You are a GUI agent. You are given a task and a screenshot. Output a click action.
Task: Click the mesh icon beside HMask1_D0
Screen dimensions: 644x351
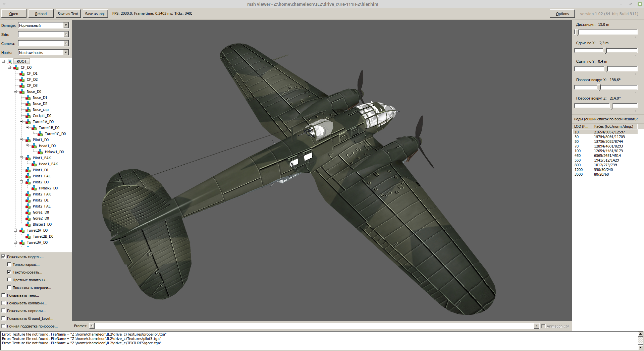pyautogui.click(x=40, y=152)
